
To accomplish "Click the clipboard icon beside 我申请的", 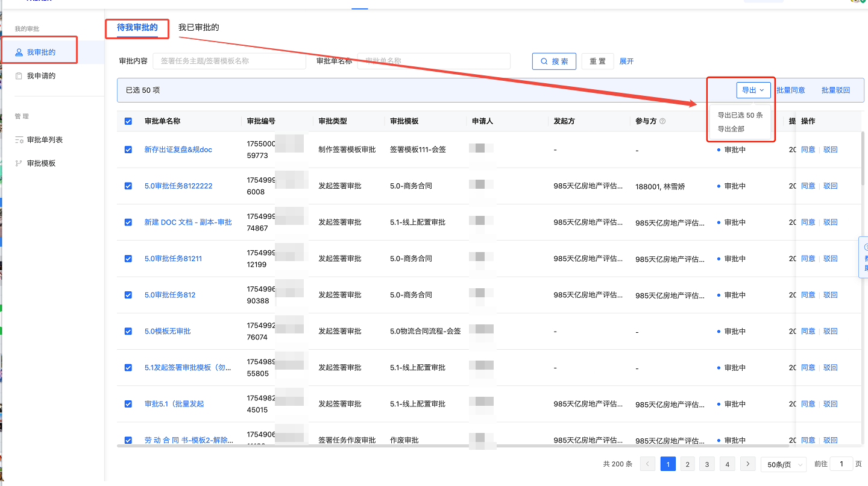I will tap(19, 76).
